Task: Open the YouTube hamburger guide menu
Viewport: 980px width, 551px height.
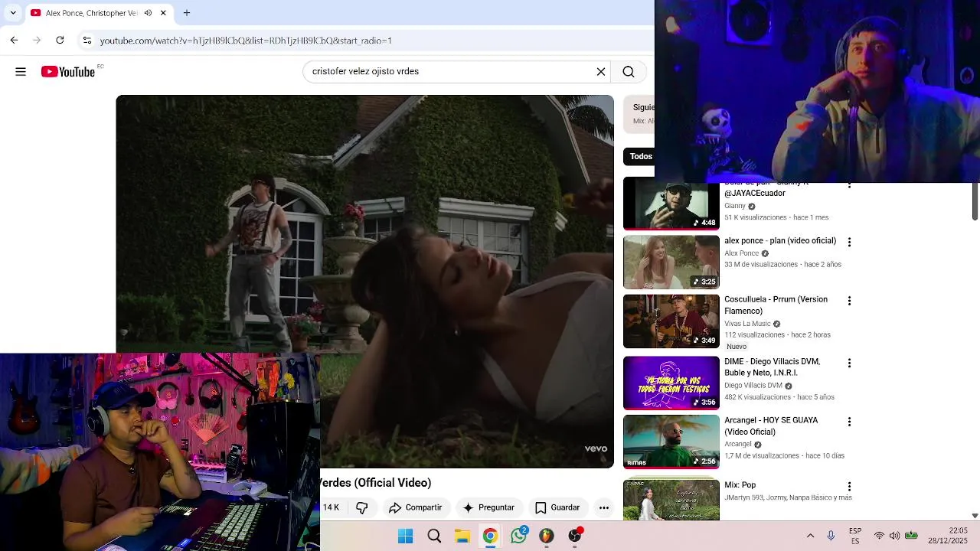Action: point(21,72)
